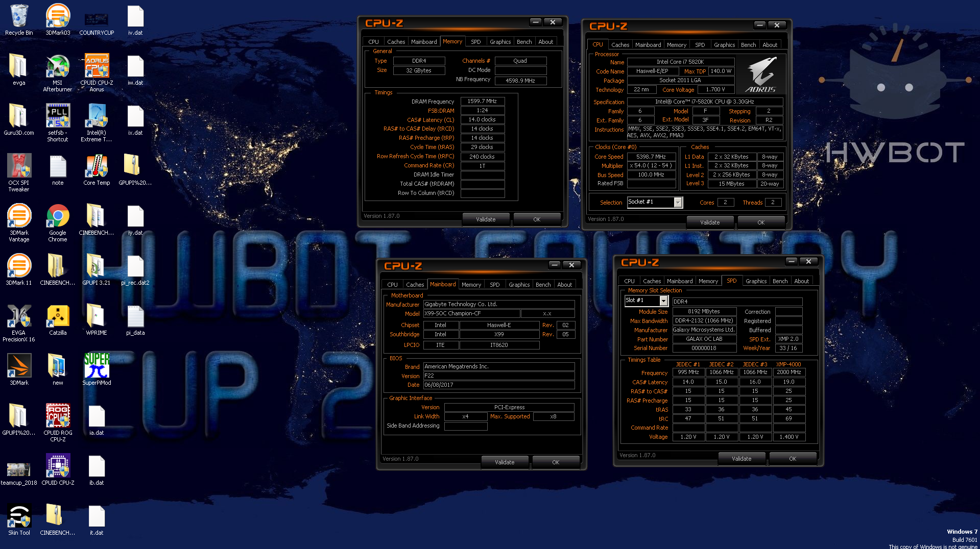Click OK in Mainboard window

556,462
